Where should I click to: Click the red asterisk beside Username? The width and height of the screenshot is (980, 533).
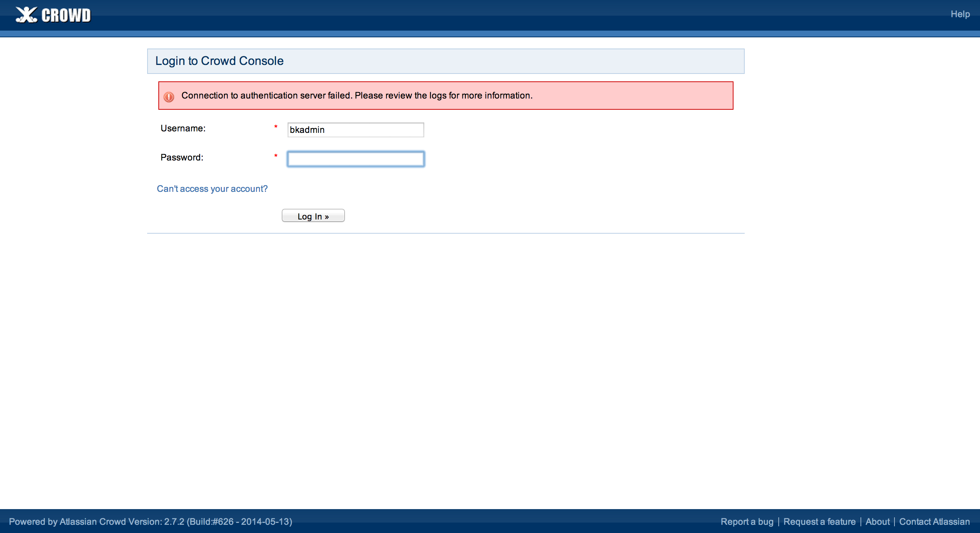click(276, 127)
